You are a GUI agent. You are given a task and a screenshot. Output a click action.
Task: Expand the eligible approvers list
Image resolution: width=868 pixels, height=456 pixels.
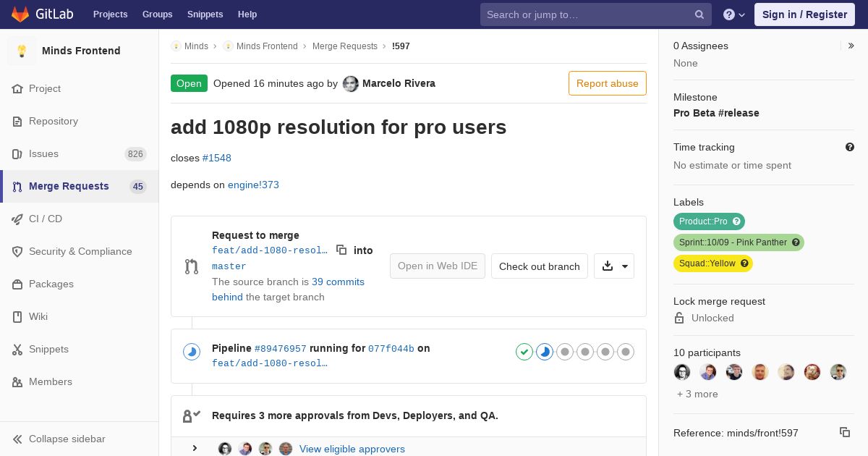pyautogui.click(x=195, y=449)
